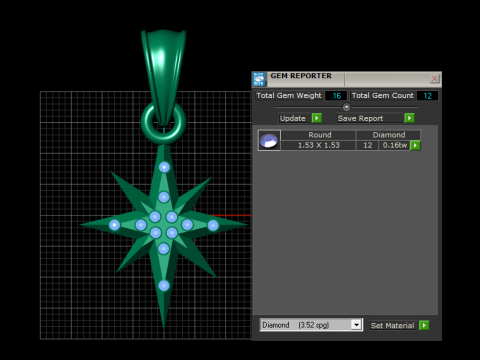Click the Set Material button

pyautogui.click(x=393, y=326)
